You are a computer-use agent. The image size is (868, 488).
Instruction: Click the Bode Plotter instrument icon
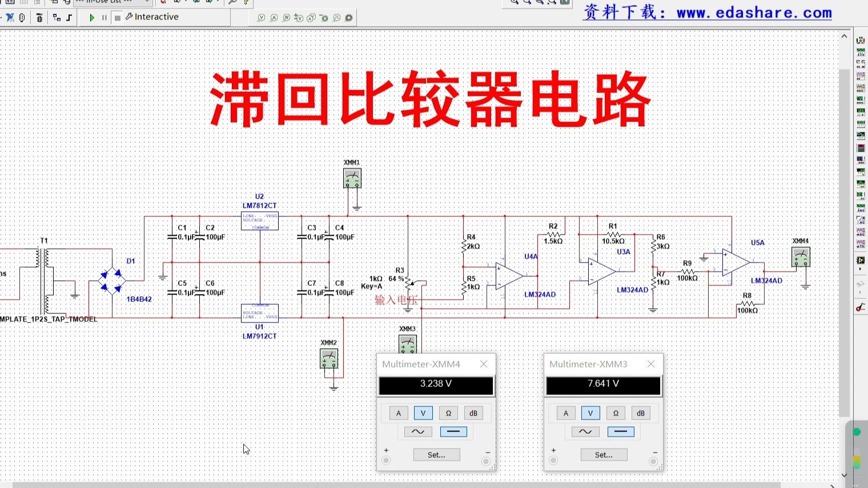coord(861,99)
